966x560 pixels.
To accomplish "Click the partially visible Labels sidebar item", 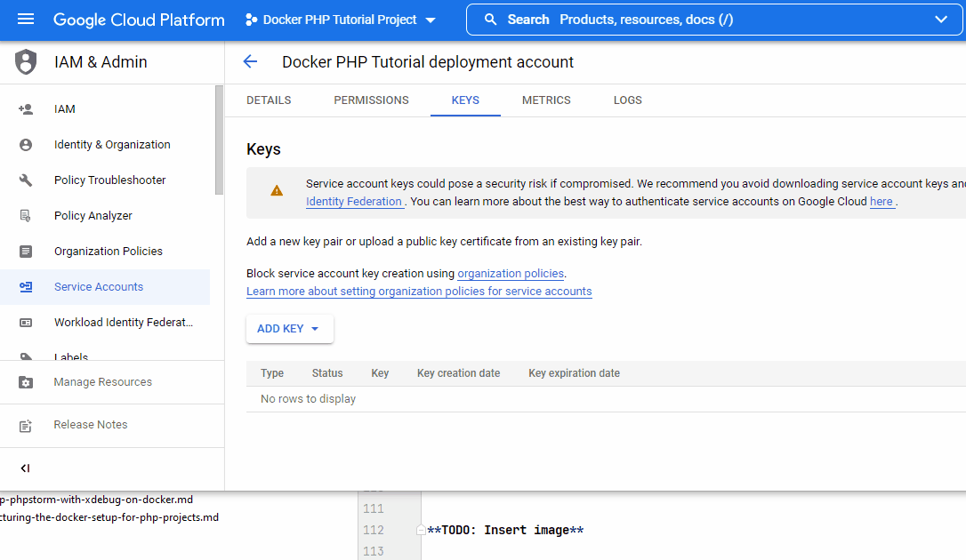I will pos(71,357).
